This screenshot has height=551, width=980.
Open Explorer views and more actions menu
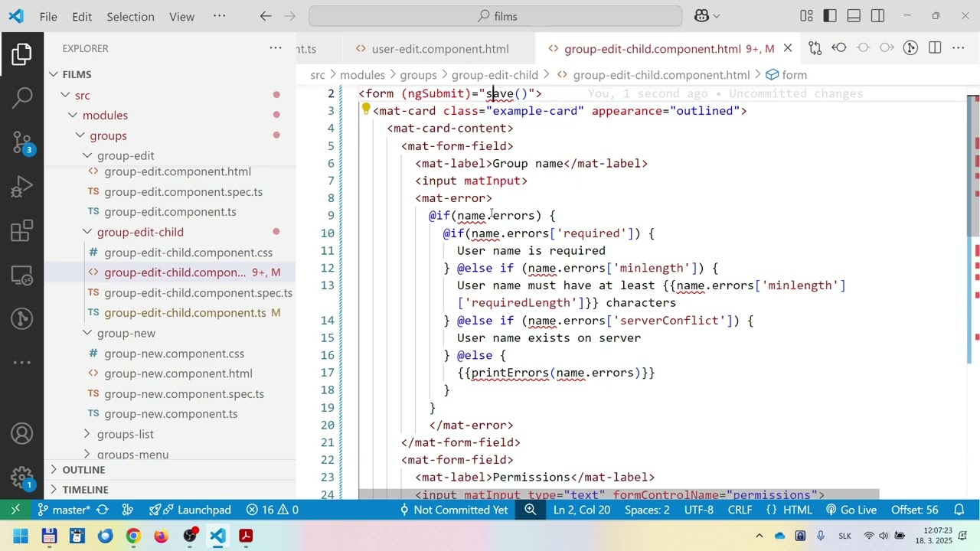point(276,48)
